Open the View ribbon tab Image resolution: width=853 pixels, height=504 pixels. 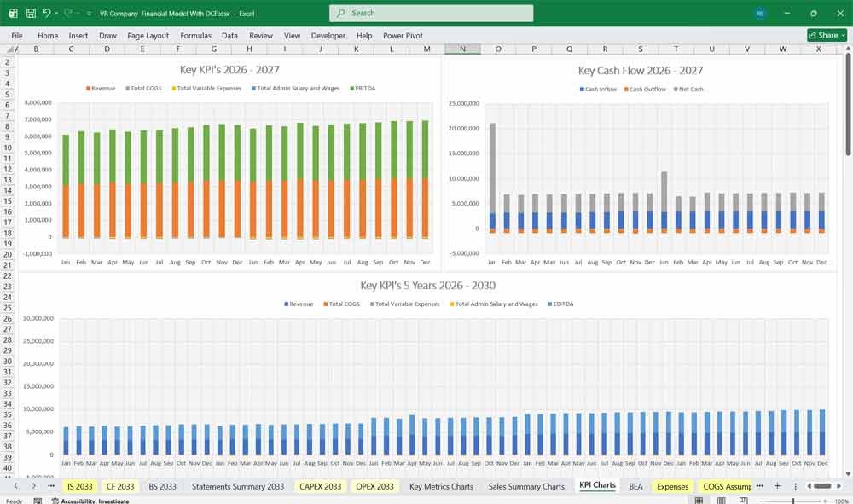point(292,35)
